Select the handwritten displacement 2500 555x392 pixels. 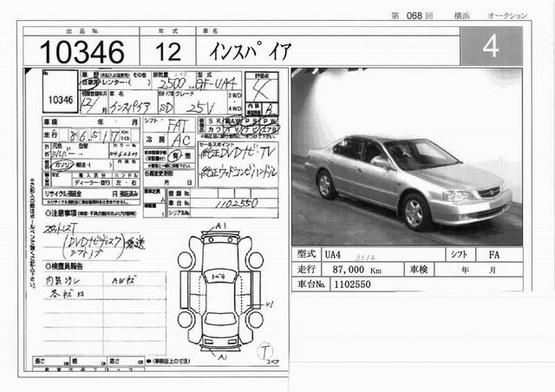coord(172,83)
